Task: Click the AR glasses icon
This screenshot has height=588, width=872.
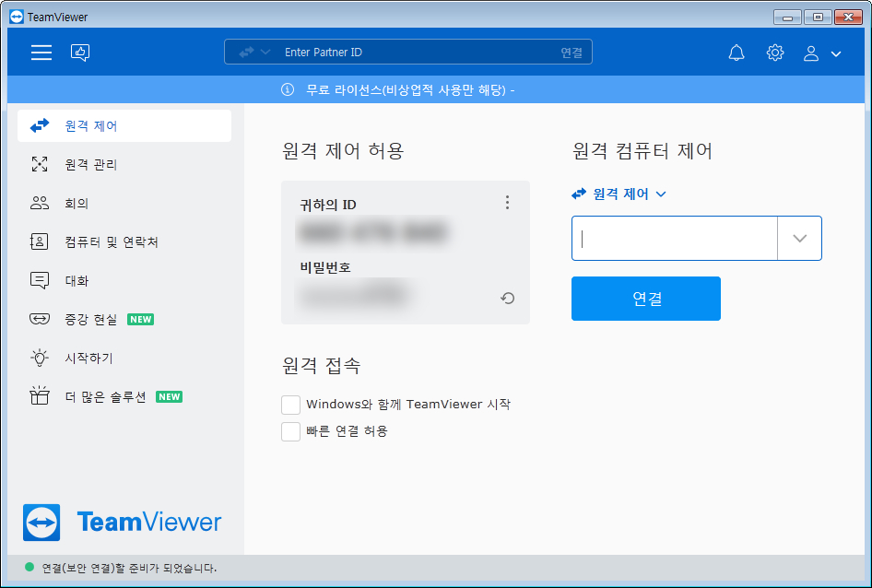Action: (x=40, y=319)
